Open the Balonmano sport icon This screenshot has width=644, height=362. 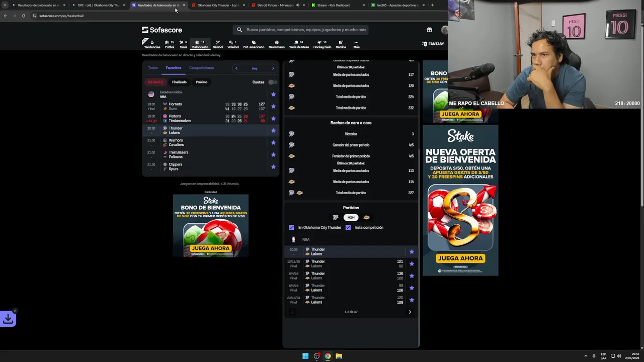[x=276, y=44]
